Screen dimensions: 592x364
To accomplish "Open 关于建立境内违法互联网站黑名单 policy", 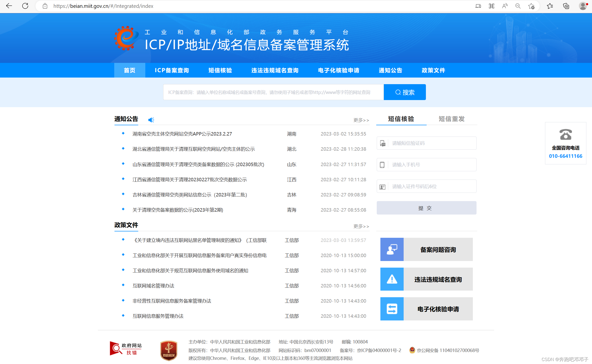I will [199, 240].
